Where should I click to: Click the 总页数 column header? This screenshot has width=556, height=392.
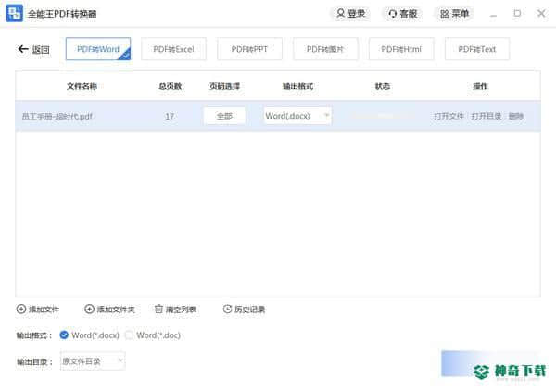[171, 86]
